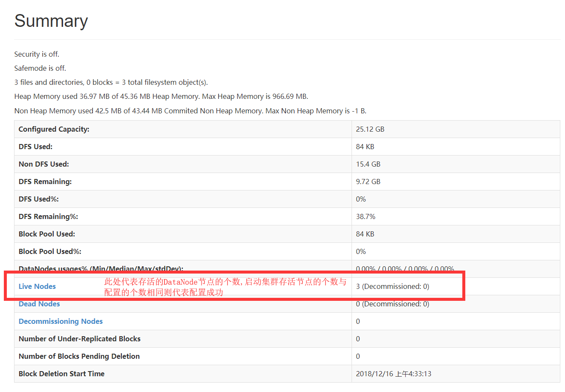The image size is (565, 392).
Task: Open the Live Nodes link
Action: 37,286
